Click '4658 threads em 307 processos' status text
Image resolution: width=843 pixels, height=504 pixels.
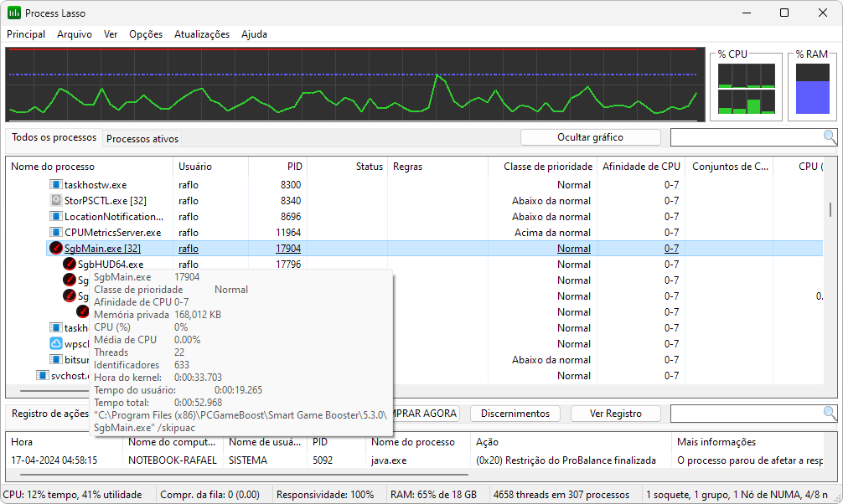coord(561,494)
